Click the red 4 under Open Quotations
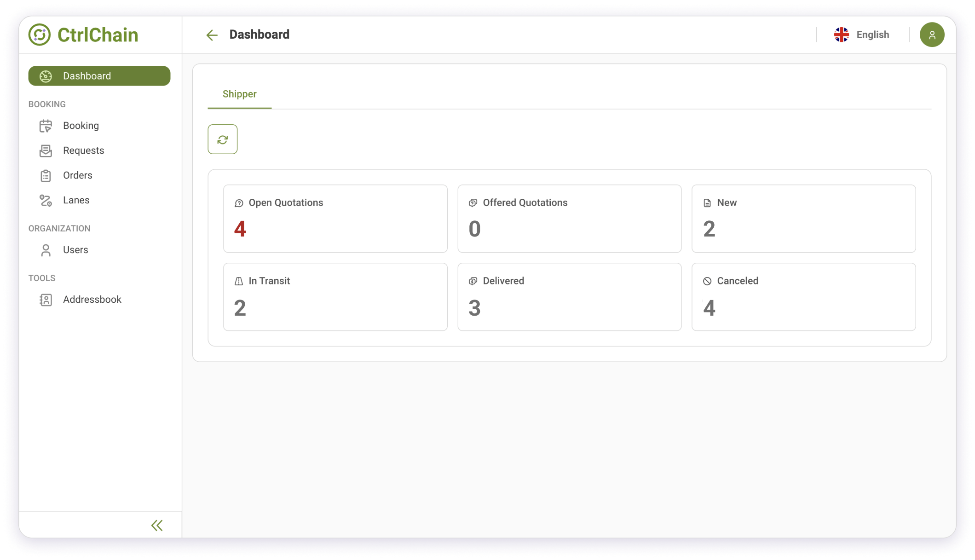975x560 pixels. pos(240,229)
